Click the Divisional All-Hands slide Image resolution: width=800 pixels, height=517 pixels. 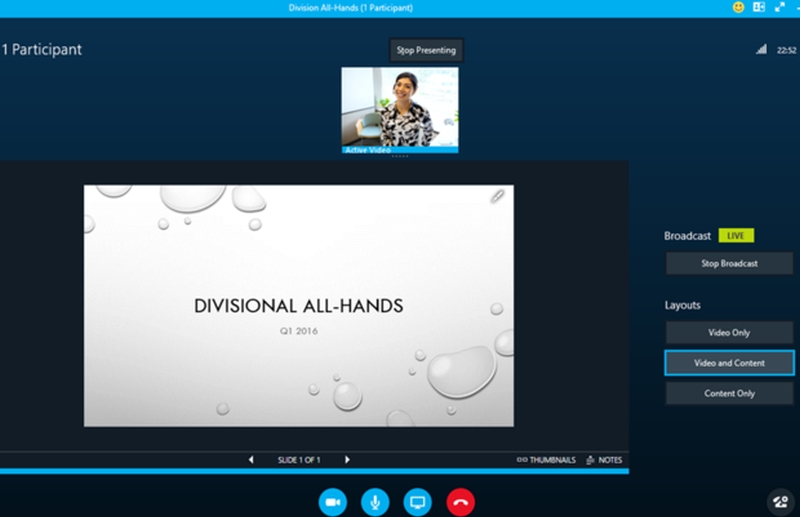pyautogui.click(x=298, y=305)
